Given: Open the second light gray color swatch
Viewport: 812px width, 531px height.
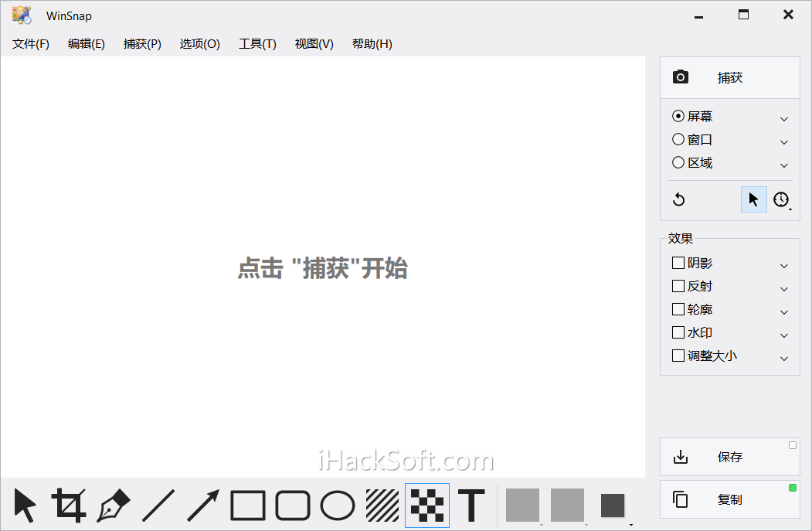Looking at the screenshot, I should click(568, 505).
